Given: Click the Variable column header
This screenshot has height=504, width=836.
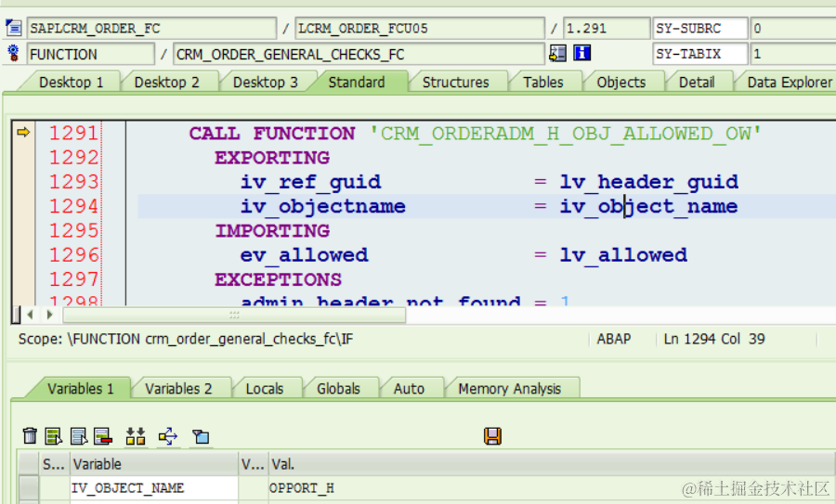Looking at the screenshot, I should [x=153, y=464].
